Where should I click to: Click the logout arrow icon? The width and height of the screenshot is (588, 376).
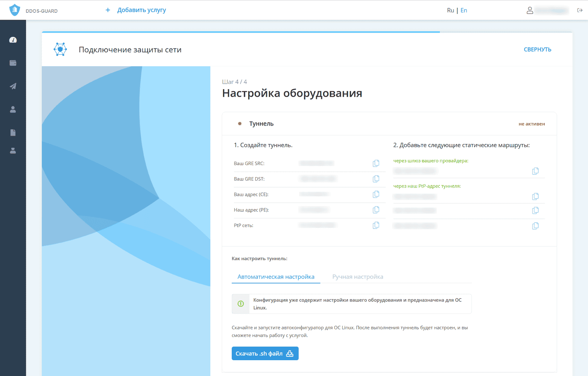coord(580,10)
